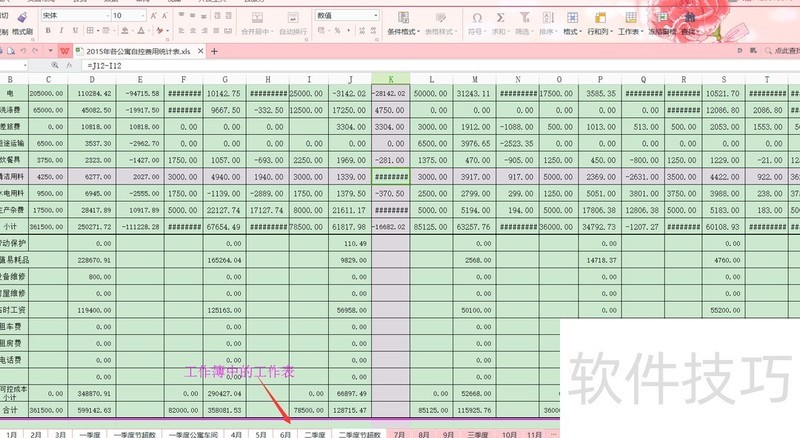Switch to the 三季度 sheet tab
The height and width of the screenshot is (438, 800).
(x=478, y=434)
